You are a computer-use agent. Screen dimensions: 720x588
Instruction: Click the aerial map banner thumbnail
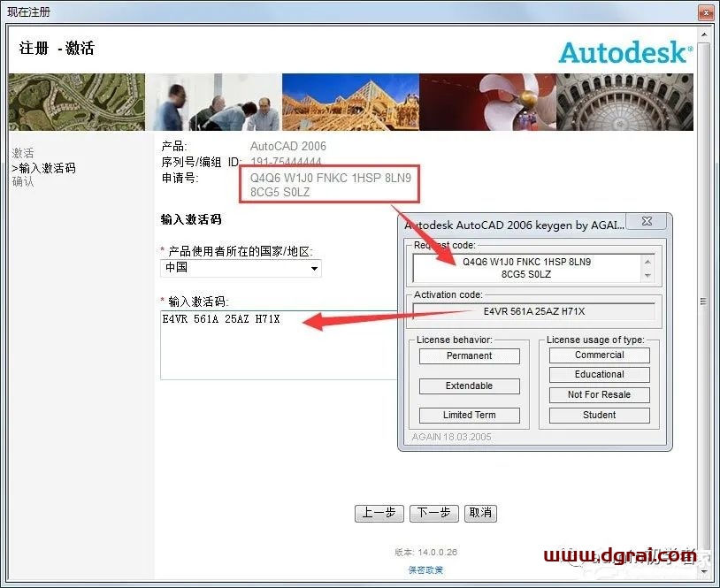77,102
